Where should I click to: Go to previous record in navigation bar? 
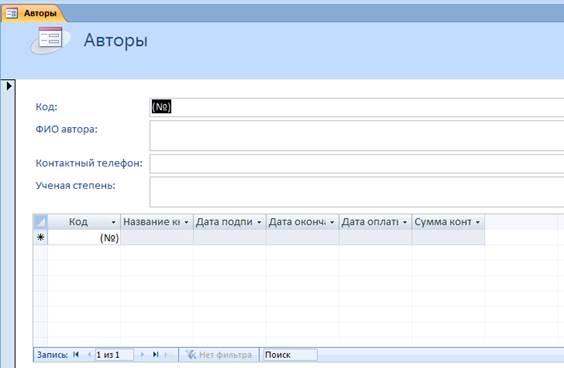[x=89, y=355]
